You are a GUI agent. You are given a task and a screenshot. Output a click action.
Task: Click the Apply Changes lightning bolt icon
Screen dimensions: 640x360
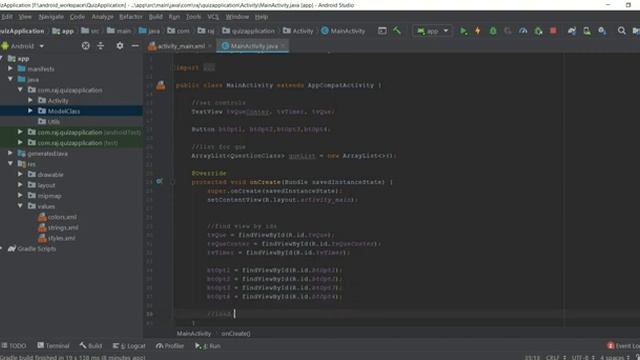tap(478, 31)
